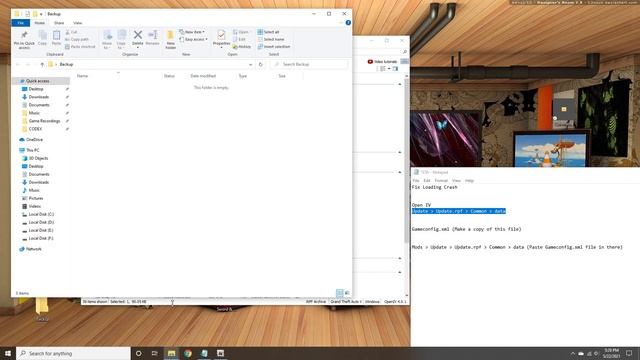640x360 pixels.
Task: Expand address bar history dropdown
Action: click(x=251, y=64)
